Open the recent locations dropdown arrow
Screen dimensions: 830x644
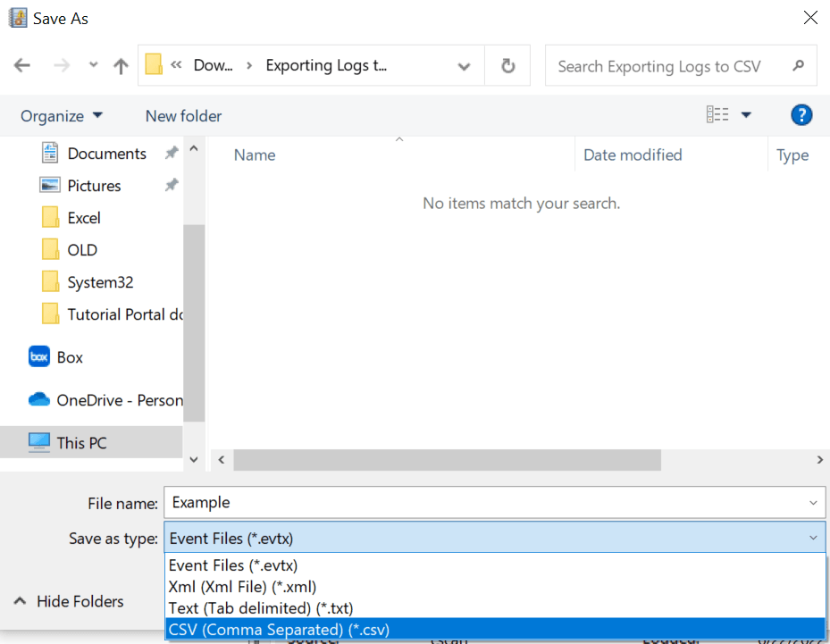(x=94, y=66)
